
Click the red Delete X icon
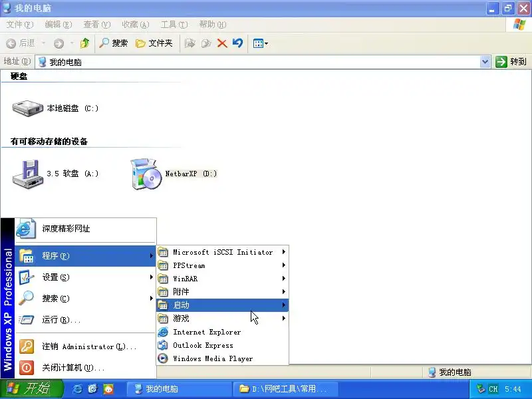tap(222, 43)
